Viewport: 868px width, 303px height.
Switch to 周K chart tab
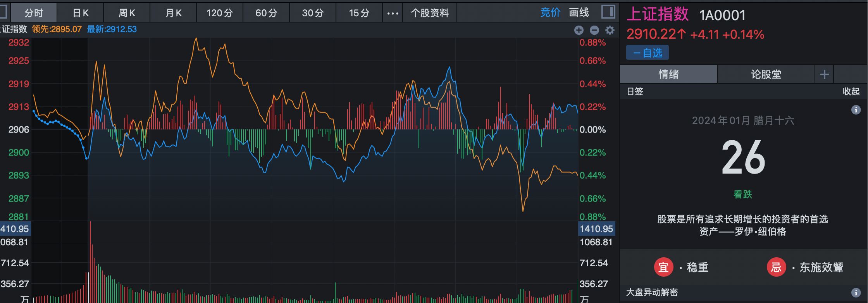point(127,13)
